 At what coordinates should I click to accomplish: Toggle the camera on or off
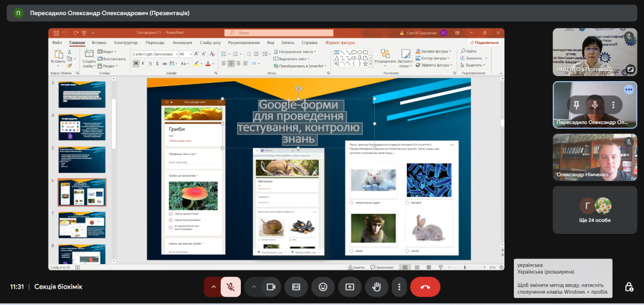(x=271, y=287)
